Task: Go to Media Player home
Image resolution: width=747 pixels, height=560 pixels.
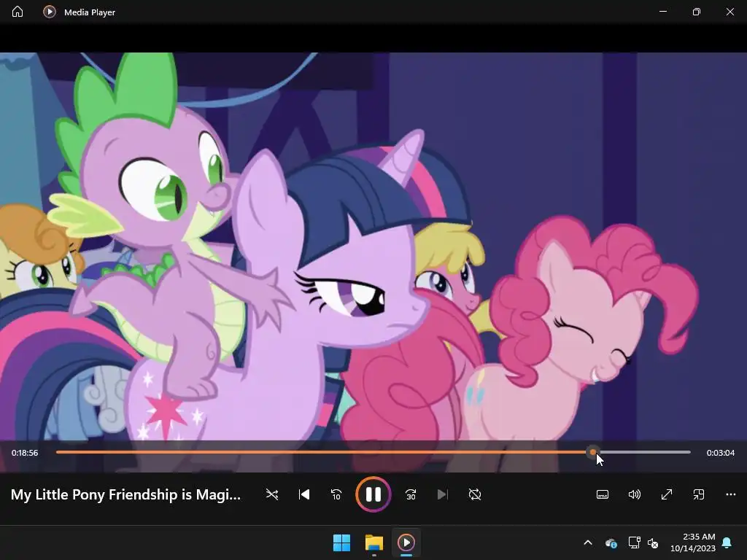Action: click(18, 12)
